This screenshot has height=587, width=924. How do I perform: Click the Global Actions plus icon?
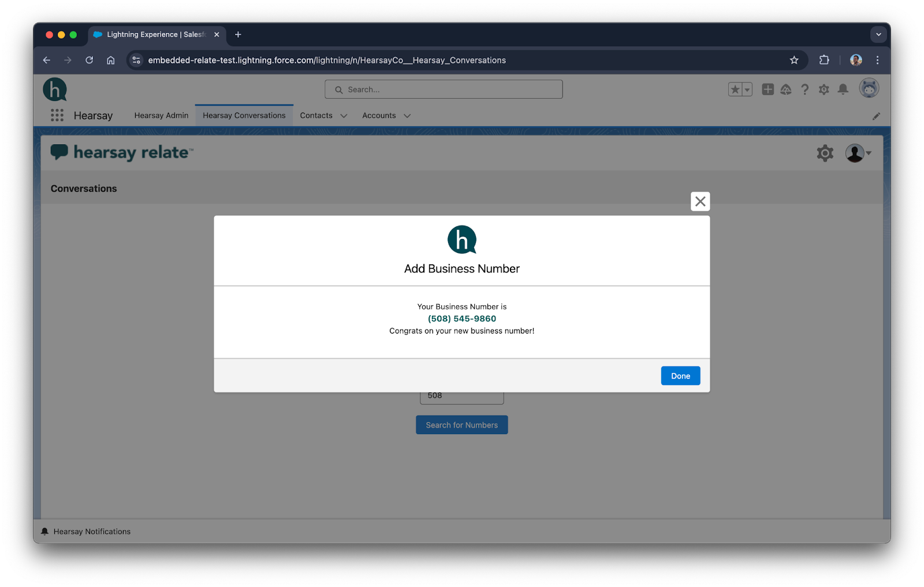[x=767, y=89]
